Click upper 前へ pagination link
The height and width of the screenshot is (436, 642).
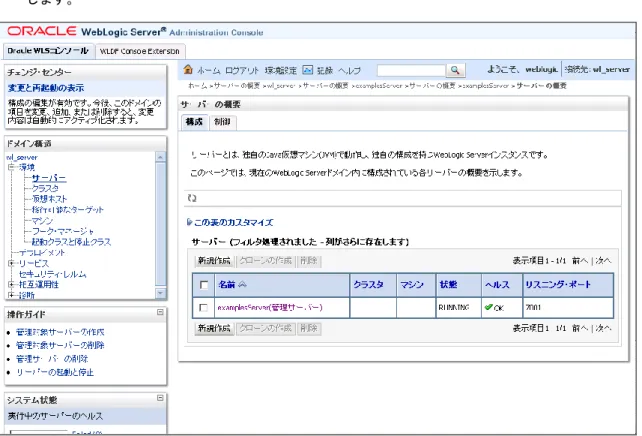pos(580,260)
